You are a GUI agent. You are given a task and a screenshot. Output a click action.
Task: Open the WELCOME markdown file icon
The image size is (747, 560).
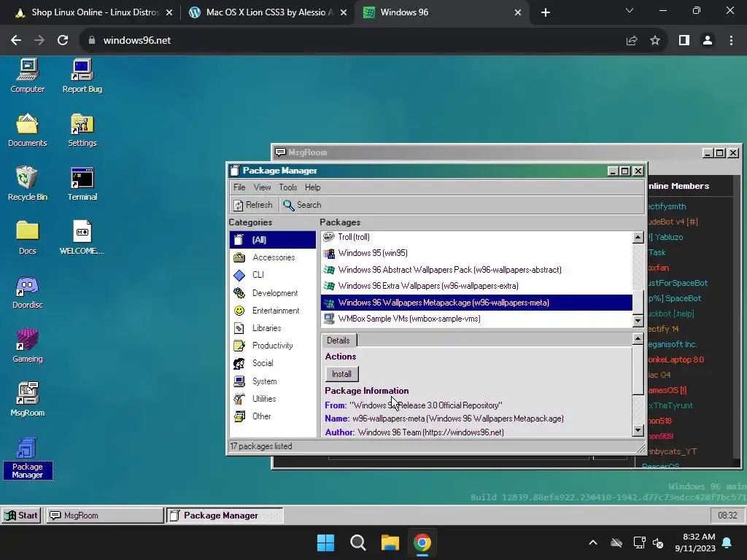pyautogui.click(x=82, y=238)
